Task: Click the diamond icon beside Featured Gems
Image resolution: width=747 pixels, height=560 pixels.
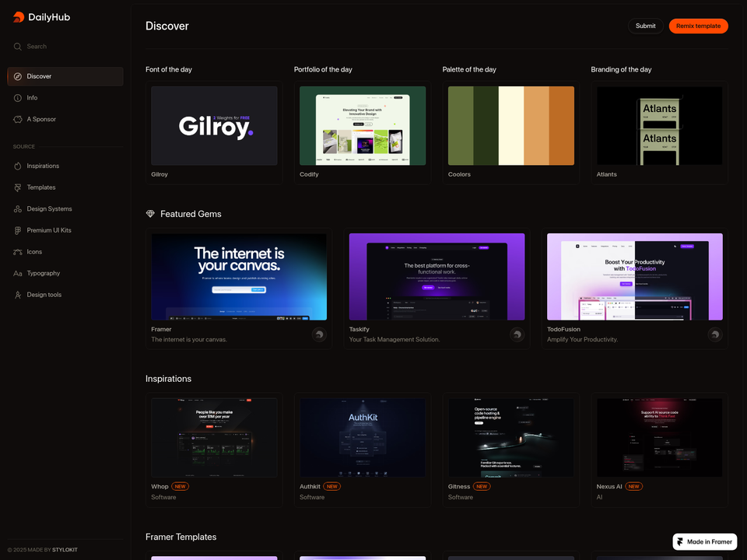Action: (150, 214)
